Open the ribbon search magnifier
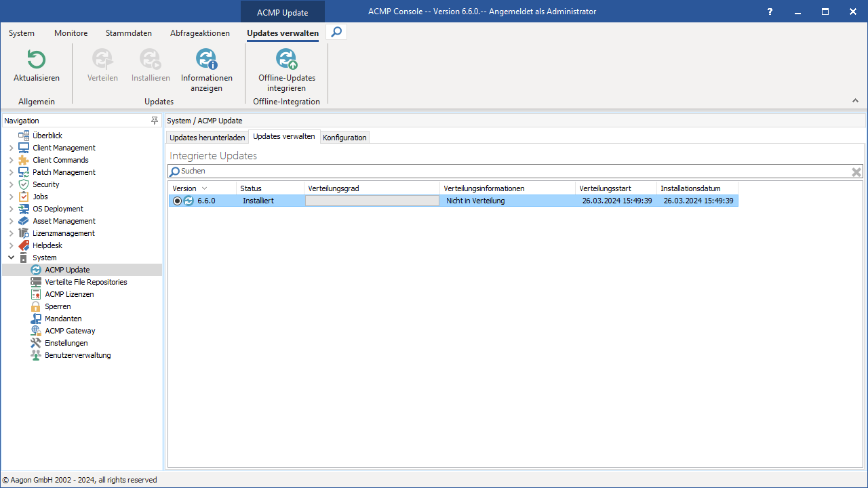 pos(336,33)
